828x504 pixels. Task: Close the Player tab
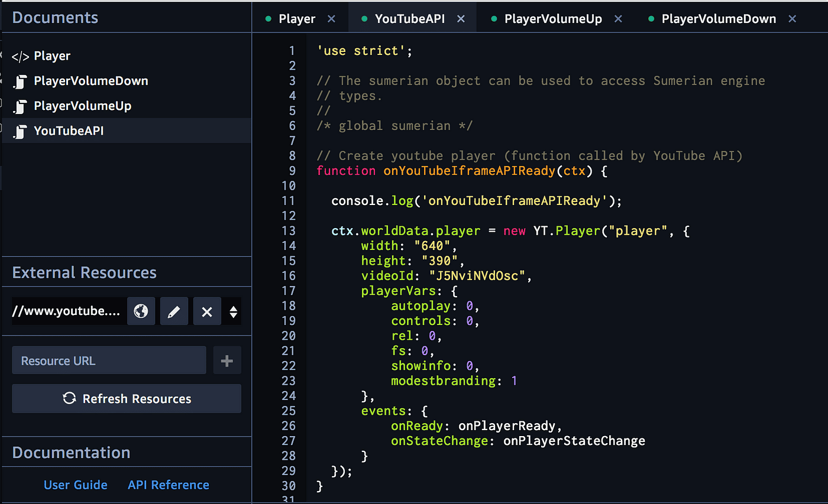point(332,19)
